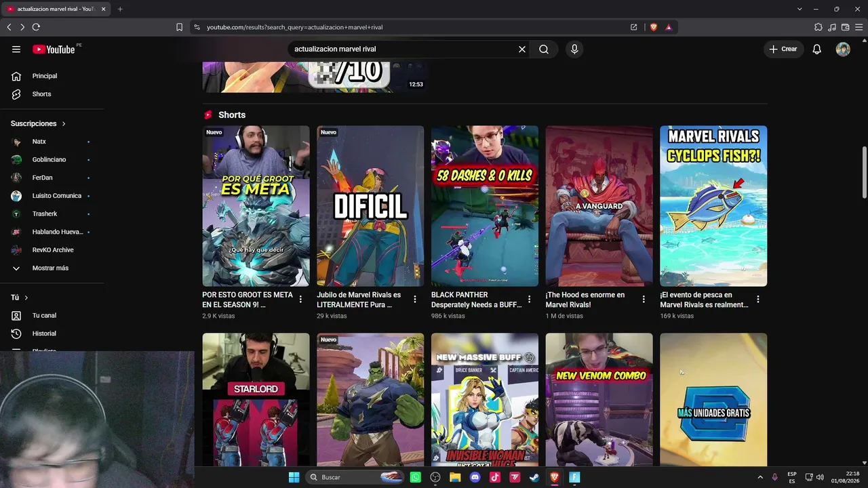This screenshot has height=488, width=868.
Task: Open the 'POR QUÉ GROOT ES META' short
Action: pyautogui.click(x=256, y=206)
